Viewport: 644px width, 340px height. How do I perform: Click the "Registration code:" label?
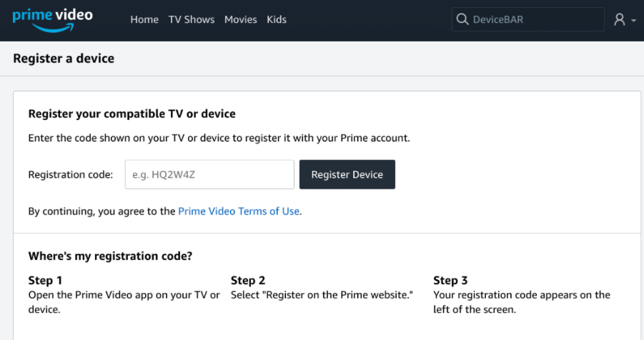[x=71, y=174]
